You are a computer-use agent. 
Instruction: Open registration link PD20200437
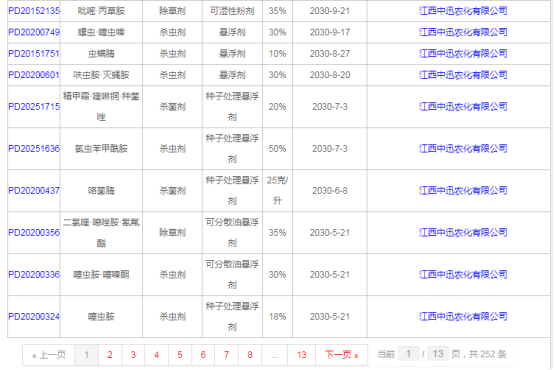34,190
